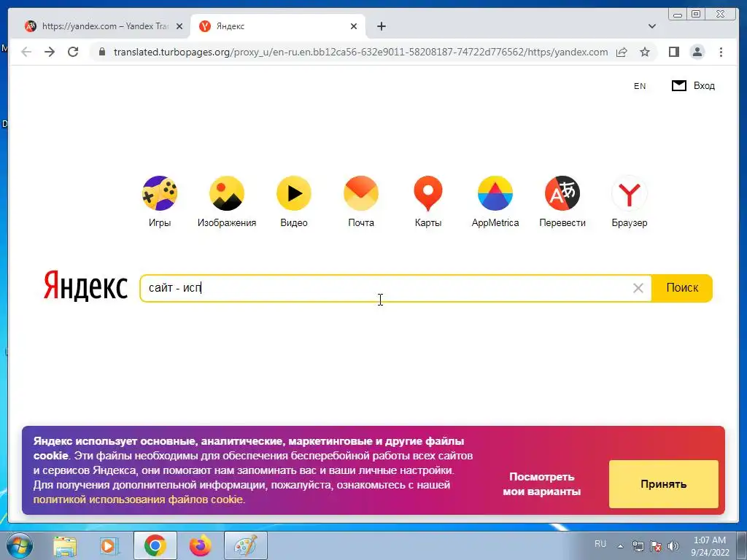The width and height of the screenshot is (747, 560).
Task: Go forward with the browser forward arrow
Action: [x=50, y=52]
